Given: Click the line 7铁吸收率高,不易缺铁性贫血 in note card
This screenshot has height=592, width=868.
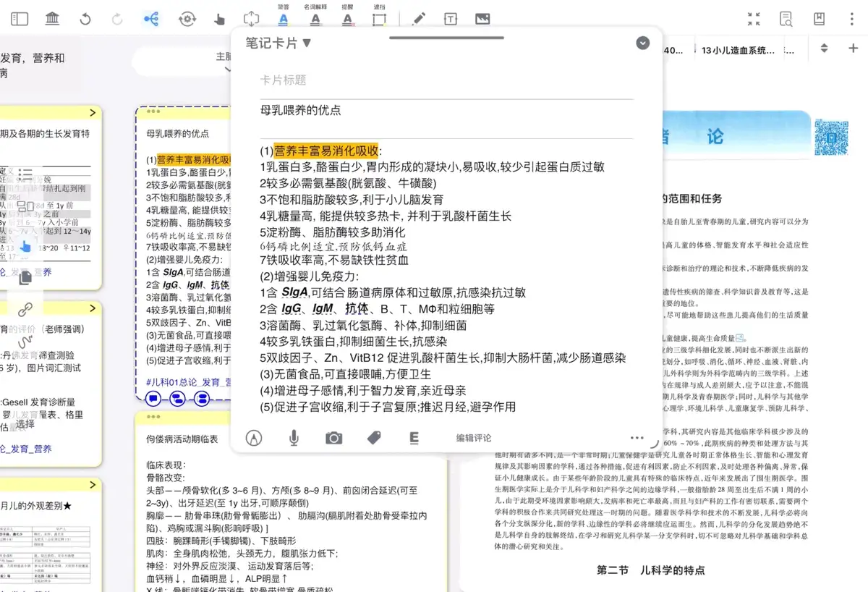Looking at the screenshot, I should (x=334, y=261).
